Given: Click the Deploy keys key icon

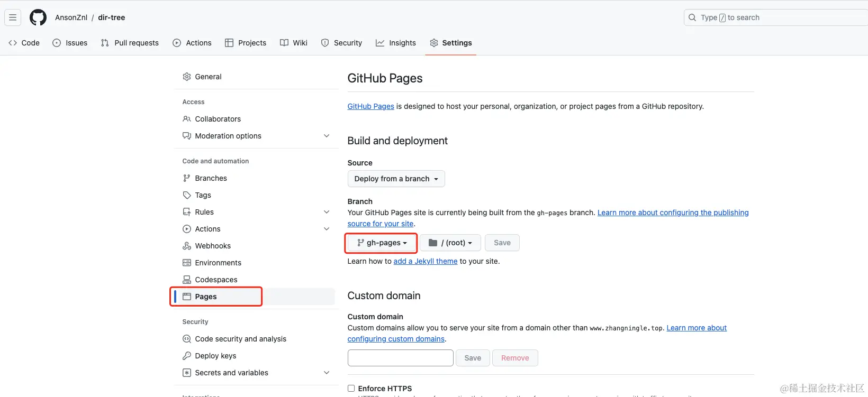Looking at the screenshot, I should tap(187, 356).
